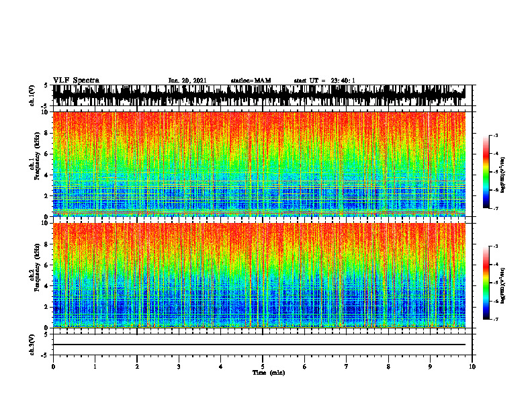Click the "-3" label on ch.2 color bar
Image resolution: width=532 pixels, height=411 pixels.
(496, 246)
